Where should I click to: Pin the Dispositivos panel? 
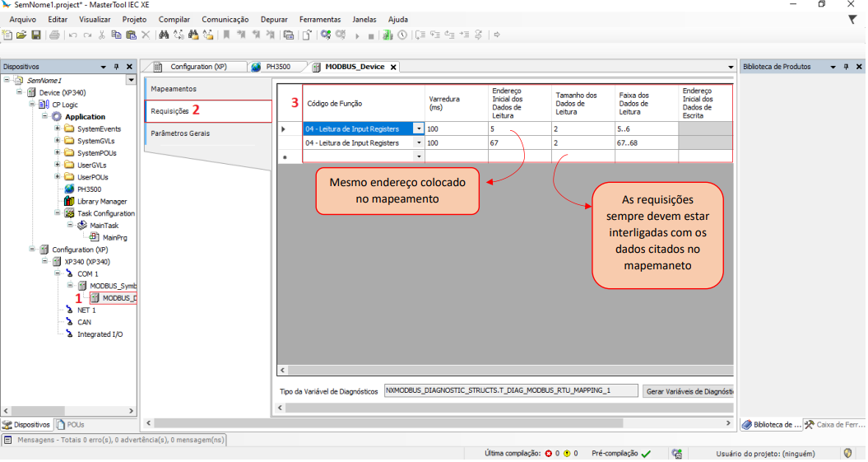click(116, 67)
